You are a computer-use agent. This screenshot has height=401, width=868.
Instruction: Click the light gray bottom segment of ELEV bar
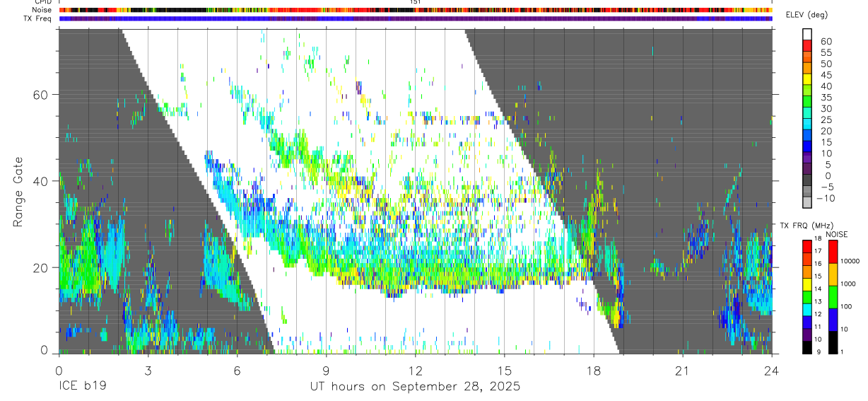807,202
